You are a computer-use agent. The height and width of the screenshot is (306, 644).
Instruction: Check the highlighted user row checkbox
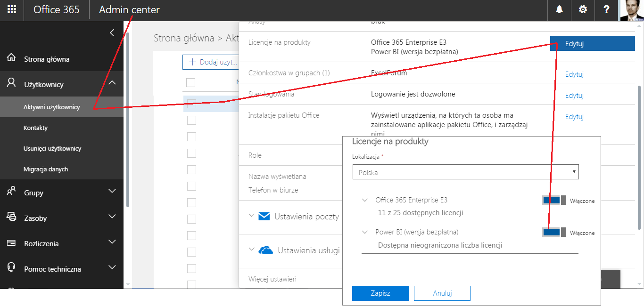191,105
